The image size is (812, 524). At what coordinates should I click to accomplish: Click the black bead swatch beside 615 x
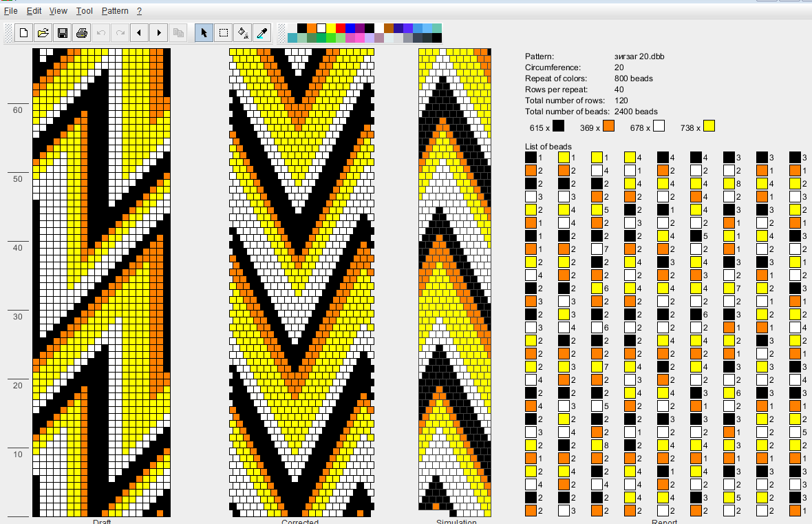tap(557, 126)
